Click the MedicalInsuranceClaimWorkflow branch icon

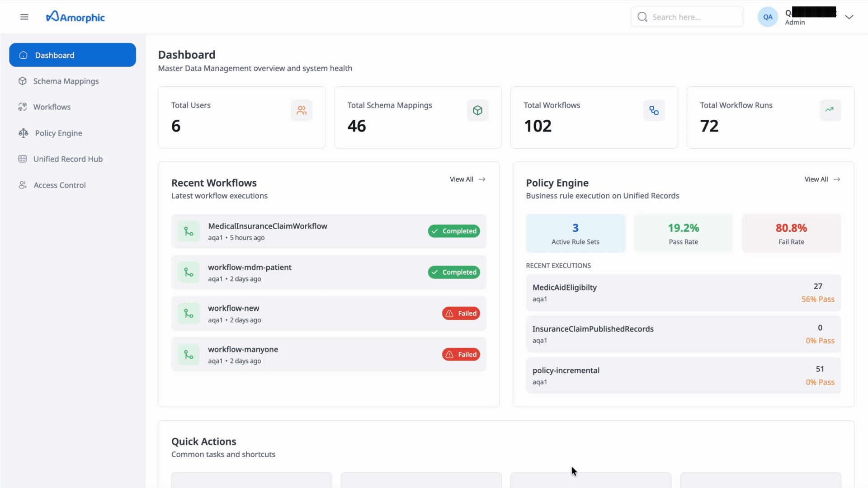pos(189,231)
